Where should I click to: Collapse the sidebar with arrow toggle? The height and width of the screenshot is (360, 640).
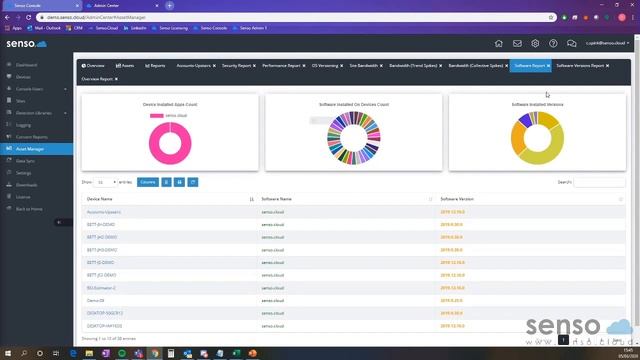pyautogui.click(x=59, y=222)
